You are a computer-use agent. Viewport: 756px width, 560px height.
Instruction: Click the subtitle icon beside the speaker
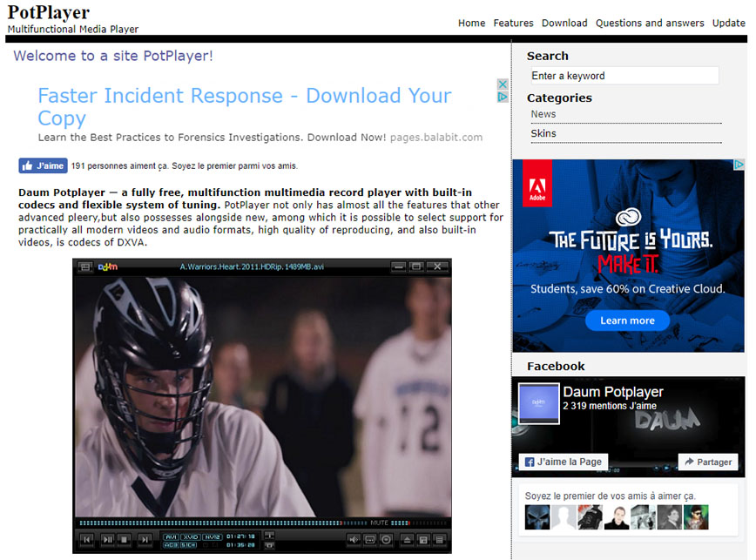click(370, 540)
